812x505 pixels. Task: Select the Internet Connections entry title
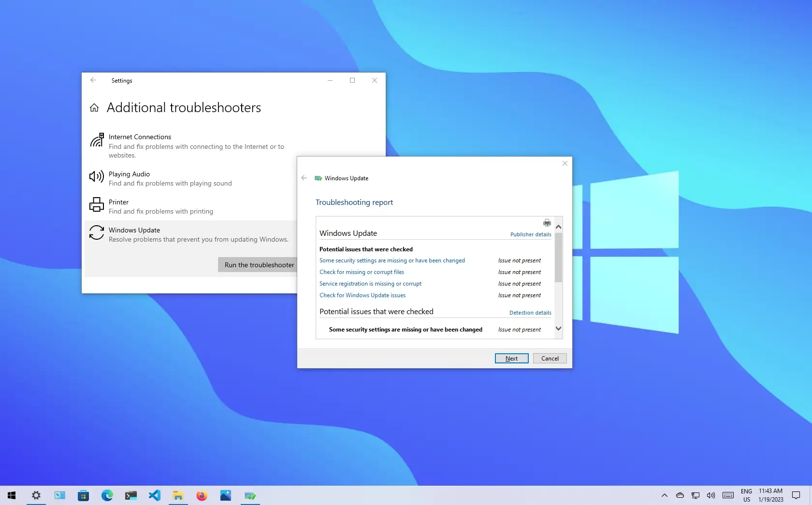pos(140,137)
